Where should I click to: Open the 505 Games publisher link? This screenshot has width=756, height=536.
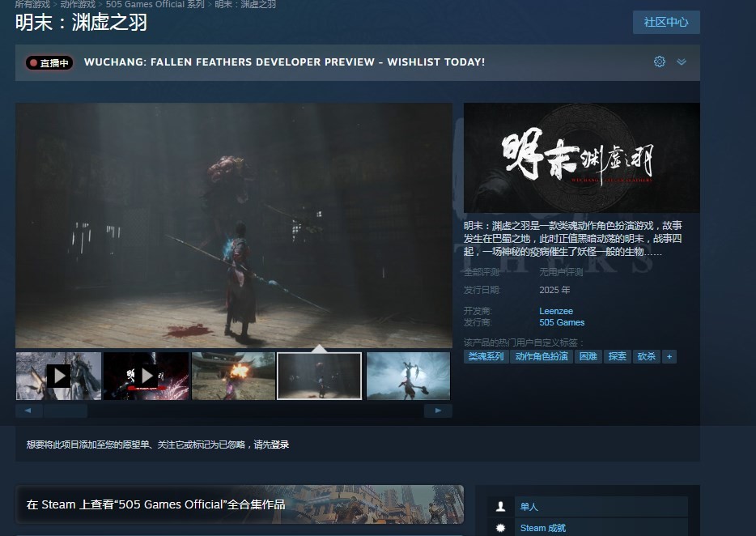click(562, 322)
